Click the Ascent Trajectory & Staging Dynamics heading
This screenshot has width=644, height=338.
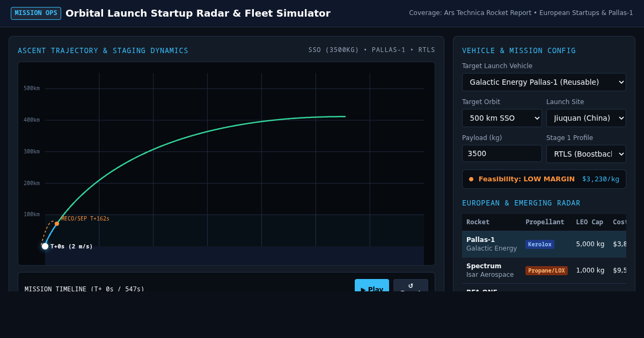click(x=103, y=50)
